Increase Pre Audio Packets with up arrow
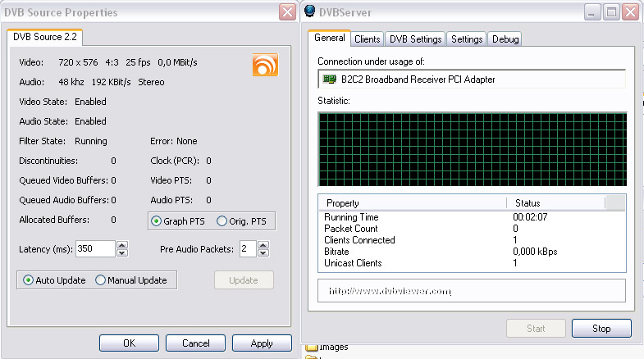This screenshot has height=359, width=644. tap(263, 245)
